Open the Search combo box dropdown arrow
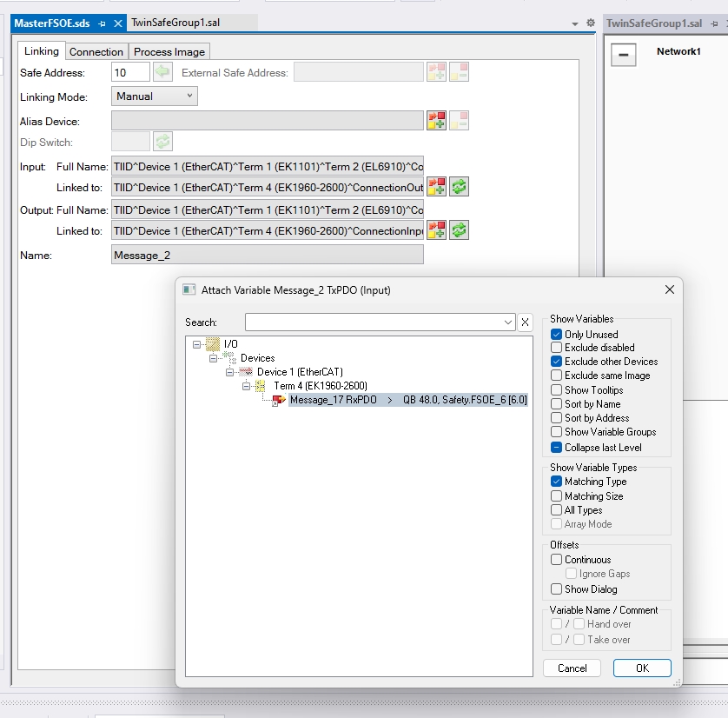 tap(508, 322)
